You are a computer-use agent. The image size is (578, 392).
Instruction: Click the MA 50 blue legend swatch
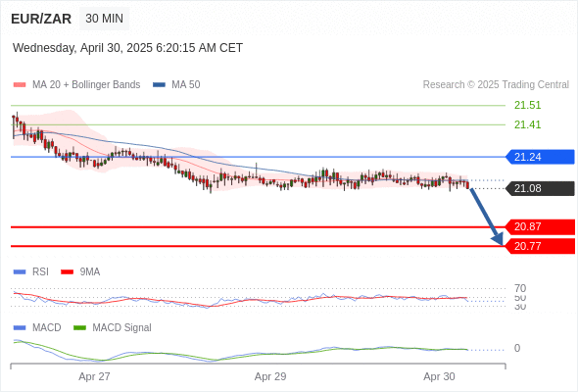click(159, 85)
